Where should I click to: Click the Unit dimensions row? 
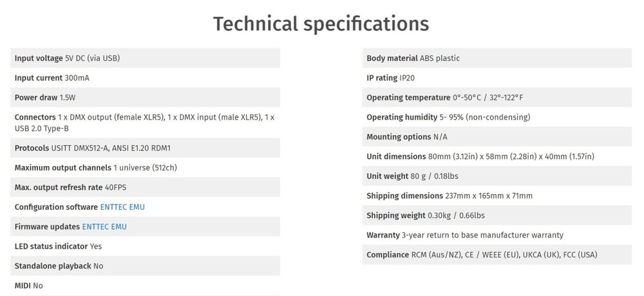click(497, 156)
